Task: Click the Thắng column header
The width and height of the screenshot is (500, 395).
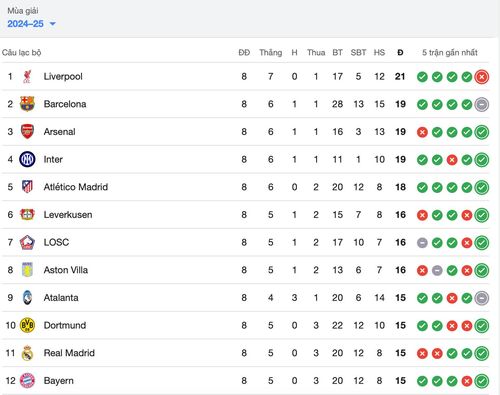Action: click(x=271, y=53)
